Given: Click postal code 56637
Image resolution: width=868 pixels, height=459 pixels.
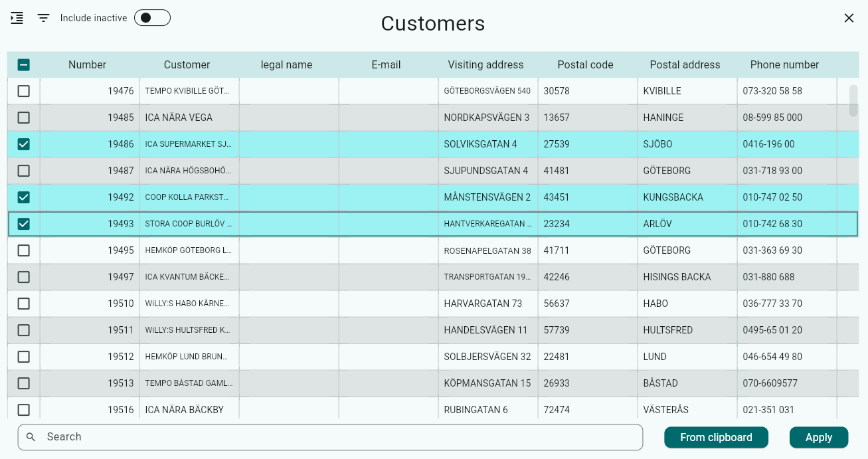Looking at the screenshot, I should 588,304.
